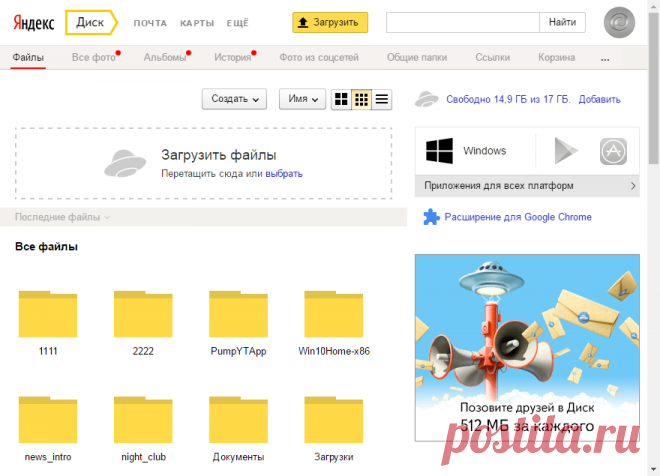Image resolution: width=660 pixels, height=476 pixels.
Task: Click Добавить storage link
Action: (x=599, y=99)
